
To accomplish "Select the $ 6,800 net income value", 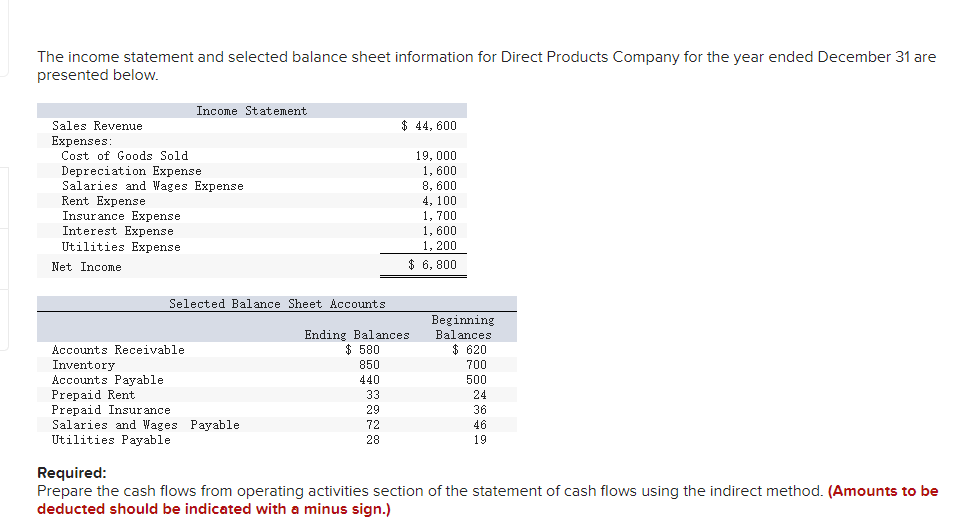I will (x=433, y=265).
